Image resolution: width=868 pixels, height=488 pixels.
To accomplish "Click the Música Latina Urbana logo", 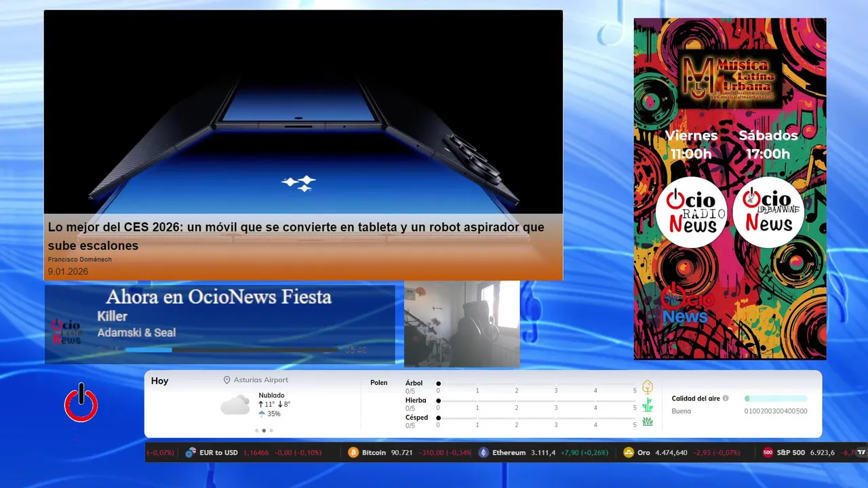I will click(730, 79).
